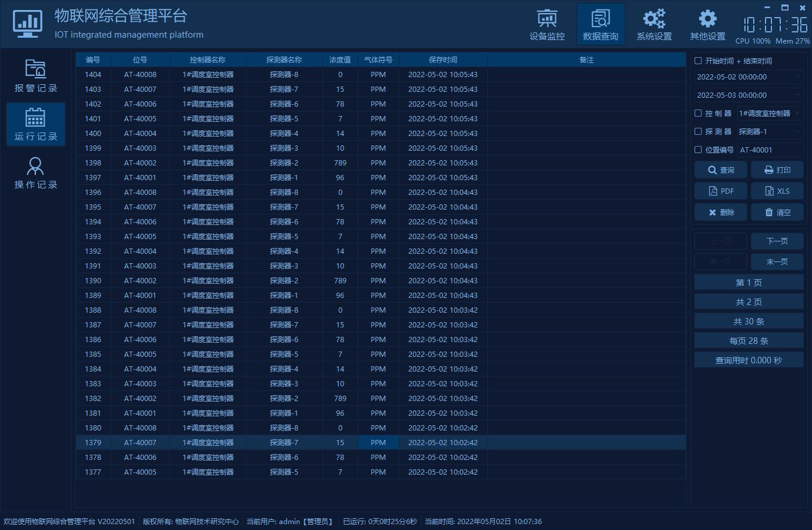Viewport: 812px width, 530px height.
Task: Open the 系统设置 system settings gears
Action: click(x=654, y=25)
